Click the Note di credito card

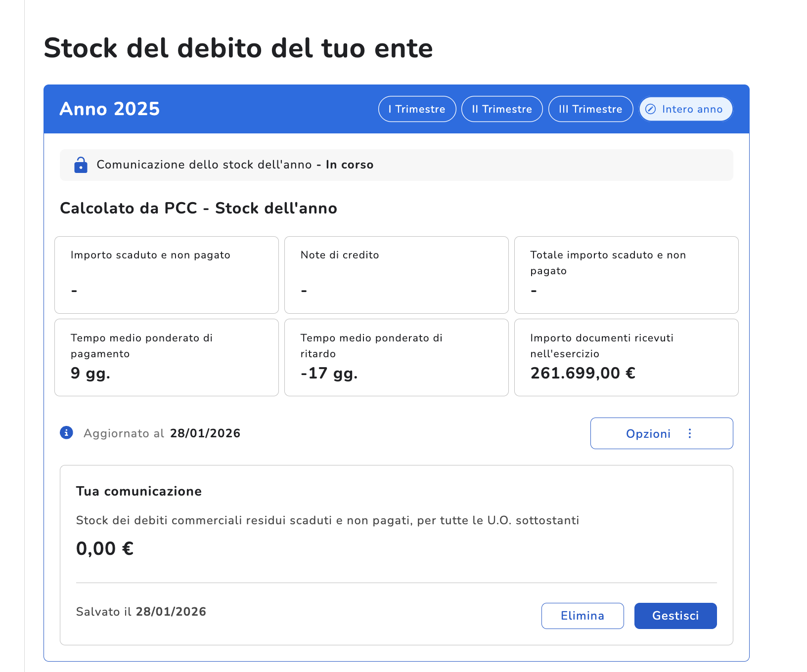pos(396,275)
